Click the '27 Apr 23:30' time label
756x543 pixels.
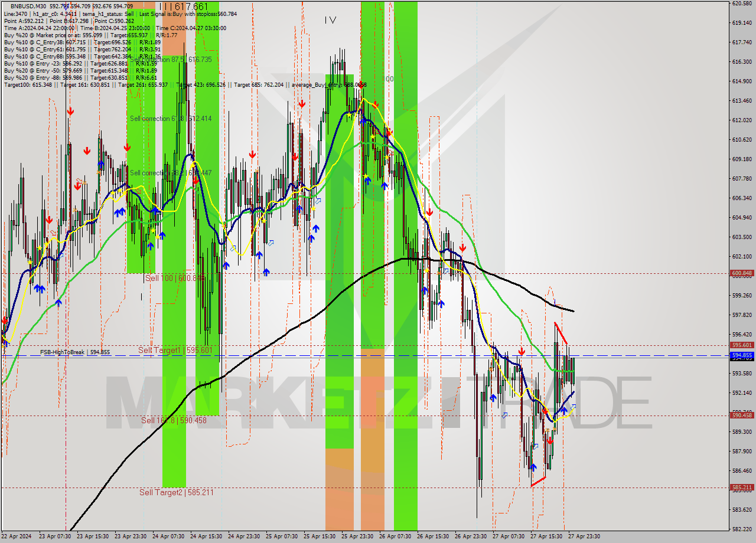pos(584,537)
